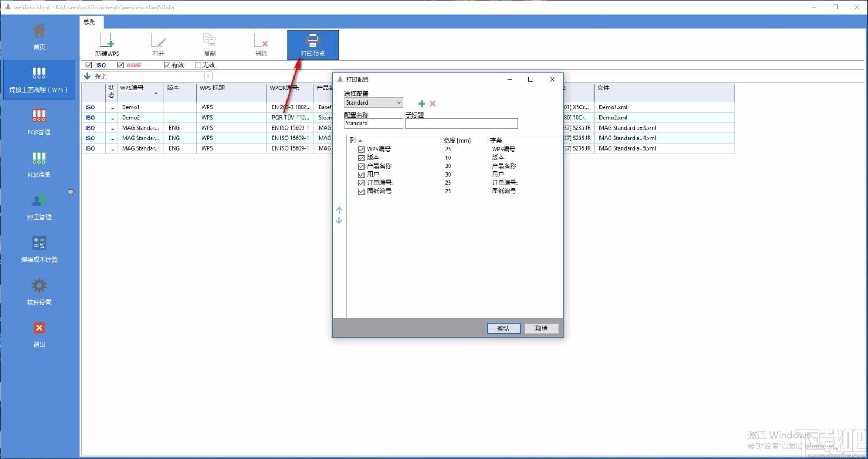Open 焊工管理 welder management icon
The width and height of the screenshot is (868, 459).
(x=39, y=201)
